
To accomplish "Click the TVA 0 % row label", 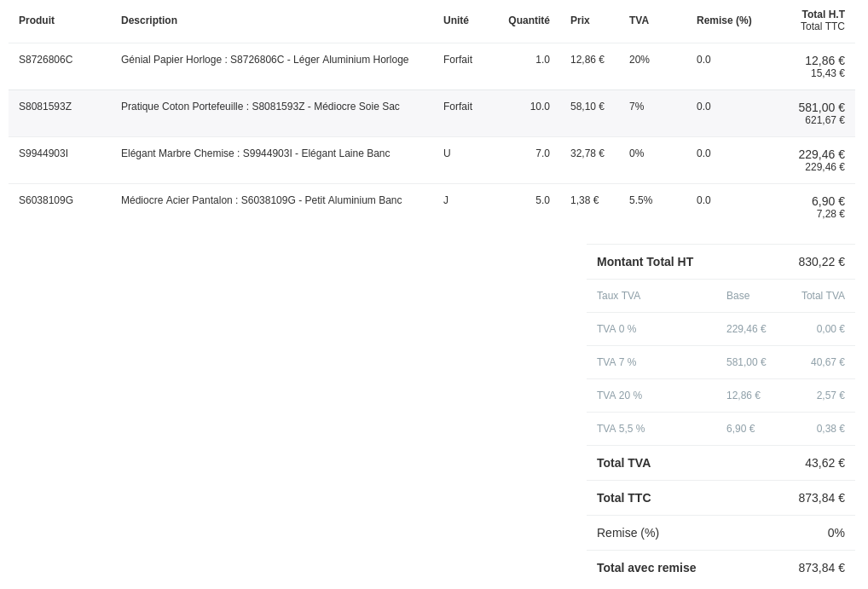I will click(616, 329).
